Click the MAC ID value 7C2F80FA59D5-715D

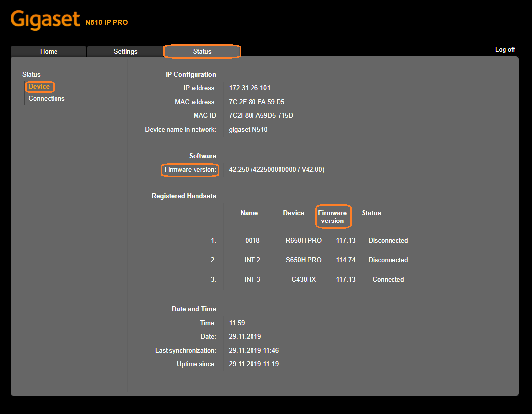click(x=261, y=116)
